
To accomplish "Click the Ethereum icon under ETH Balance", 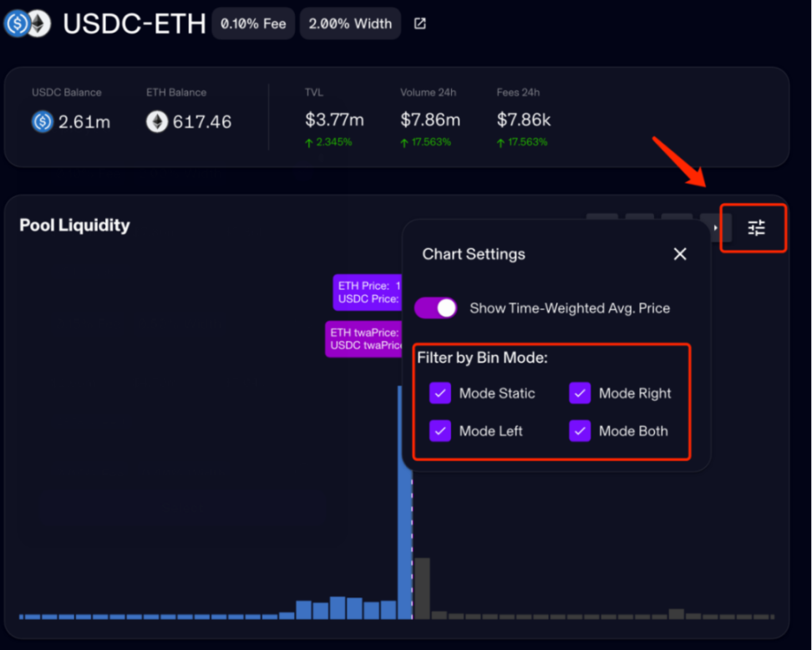I will (157, 123).
